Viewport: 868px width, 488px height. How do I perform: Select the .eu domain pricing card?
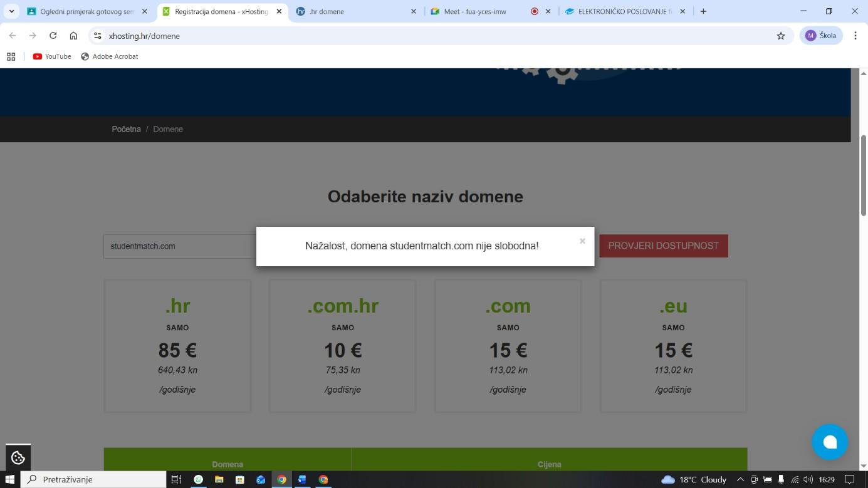pos(674,346)
